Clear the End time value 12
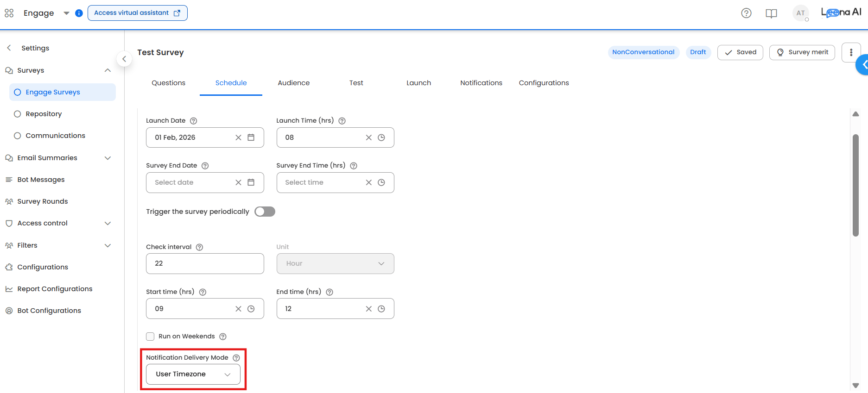Viewport: 868px width, 393px height. [x=368, y=309]
